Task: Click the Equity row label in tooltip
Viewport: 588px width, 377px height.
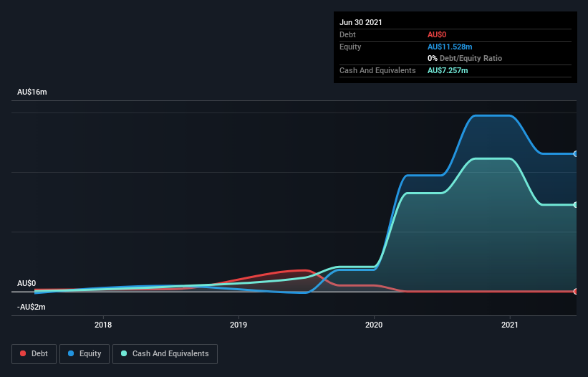Action: tap(350, 47)
